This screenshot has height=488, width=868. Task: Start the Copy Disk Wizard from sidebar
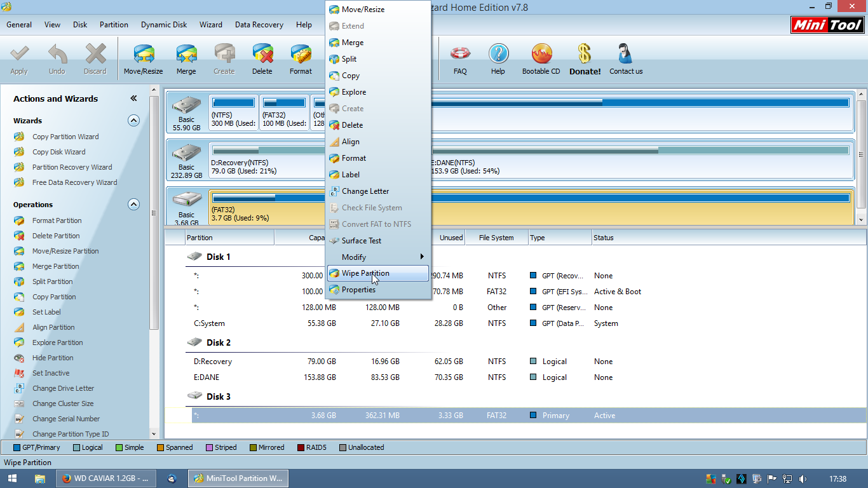coord(58,152)
